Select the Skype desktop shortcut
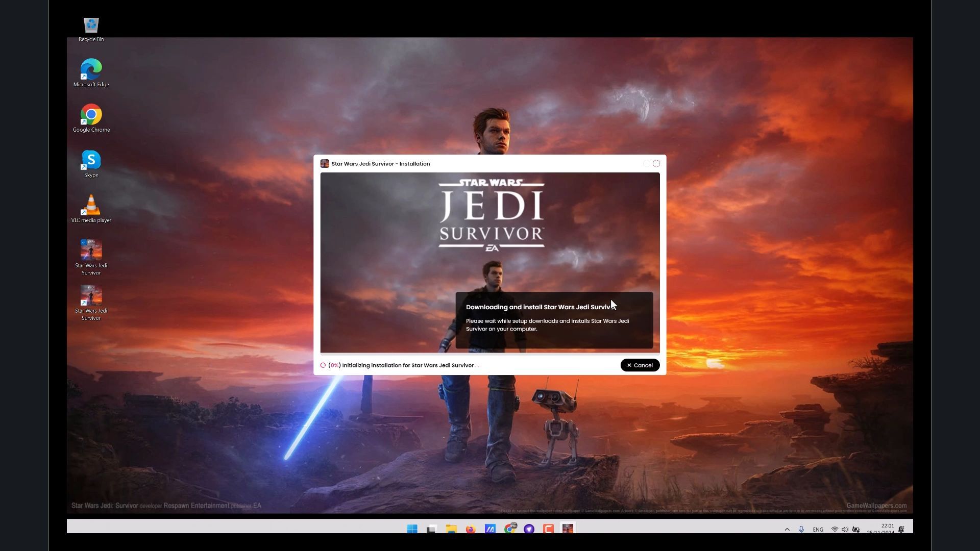This screenshot has height=551, width=980. 91,164
